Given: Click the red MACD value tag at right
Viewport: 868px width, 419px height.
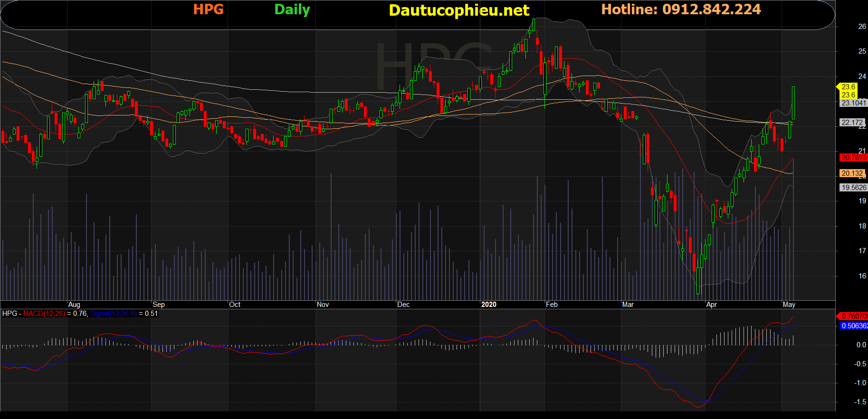Looking at the screenshot, I should pos(854,316).
